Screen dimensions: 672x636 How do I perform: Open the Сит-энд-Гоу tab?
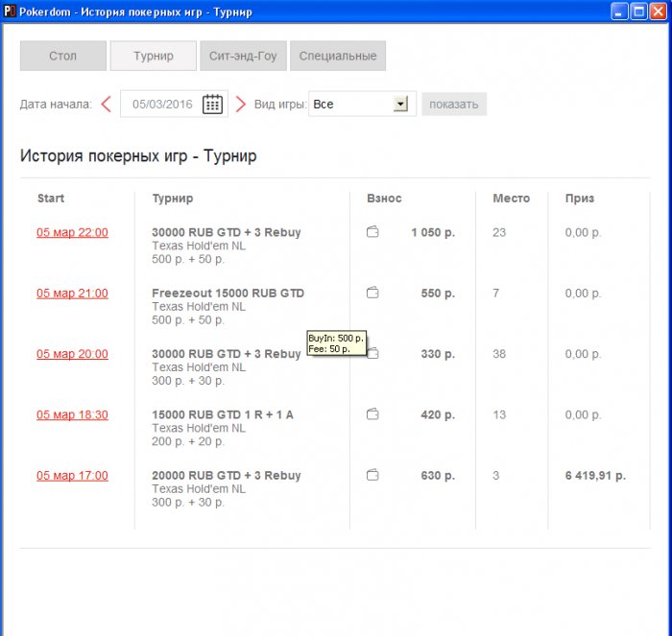pos(243,56)
